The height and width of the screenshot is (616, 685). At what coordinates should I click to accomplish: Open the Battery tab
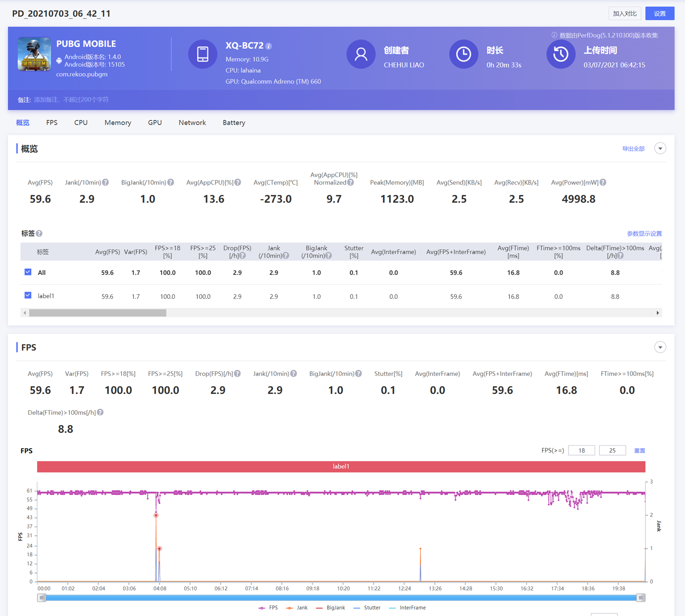click(234, 122)
